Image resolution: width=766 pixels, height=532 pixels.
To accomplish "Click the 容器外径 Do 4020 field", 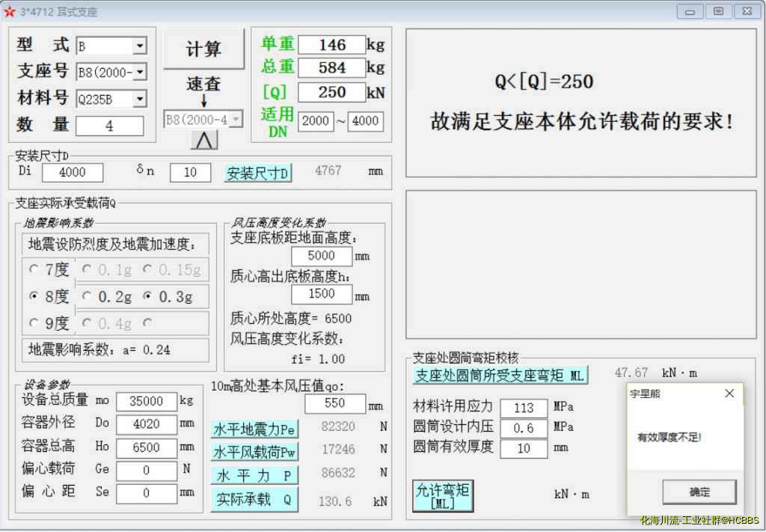I will pos(147,424).
